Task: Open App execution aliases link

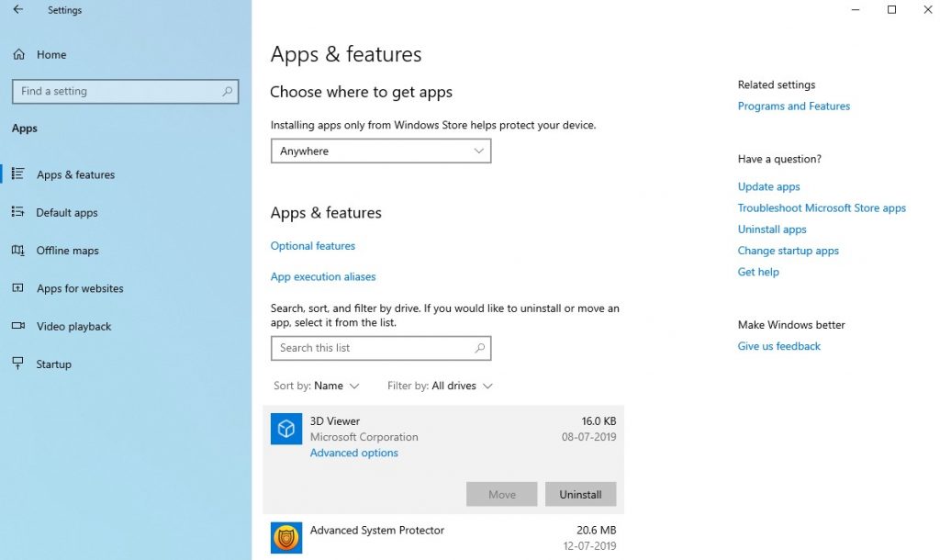Action: tap(323, 276)
